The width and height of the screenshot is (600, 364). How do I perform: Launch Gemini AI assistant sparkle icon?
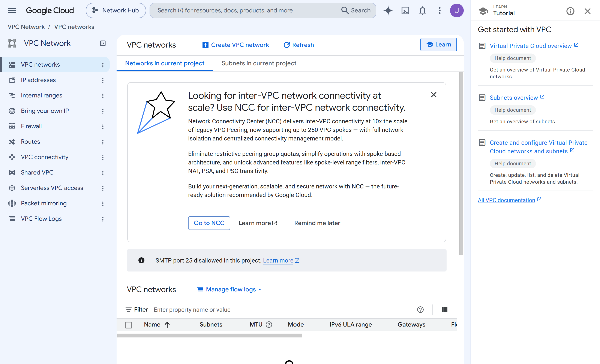click(388, 10)
